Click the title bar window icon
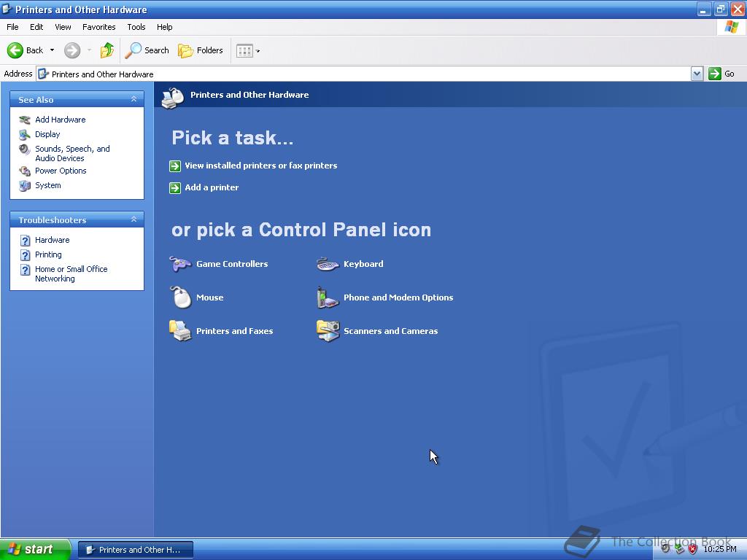The width and height of the screenshot is (747, 560). coord(7,9)
